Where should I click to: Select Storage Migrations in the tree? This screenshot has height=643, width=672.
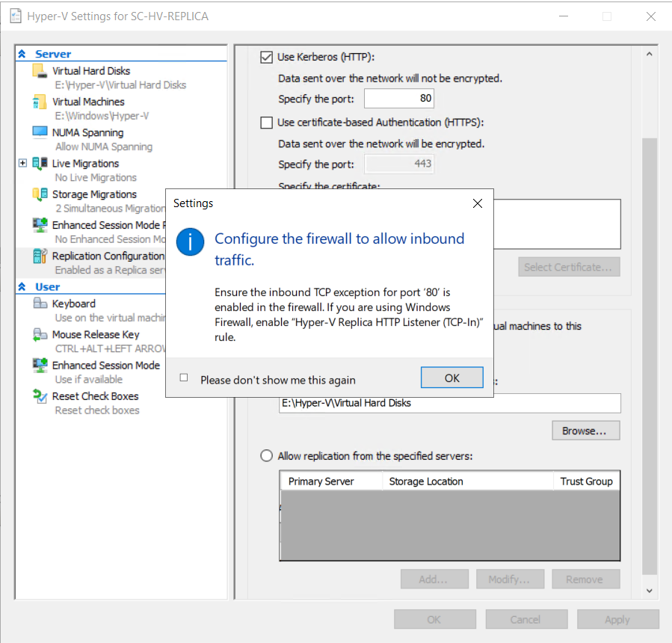94,194
